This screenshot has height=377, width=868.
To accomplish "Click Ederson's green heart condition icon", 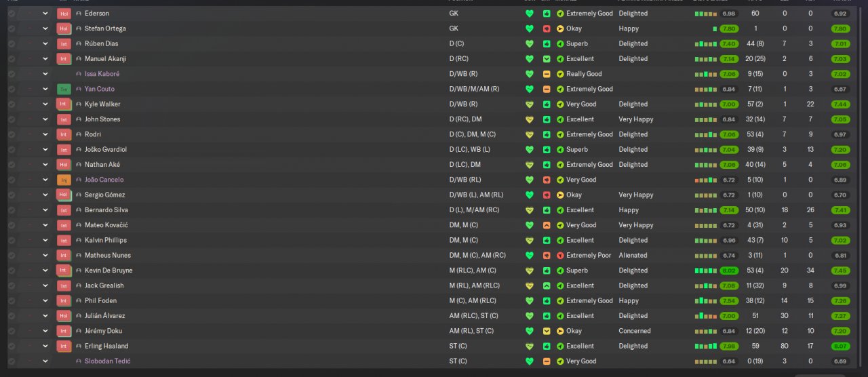I will point(530,14).
